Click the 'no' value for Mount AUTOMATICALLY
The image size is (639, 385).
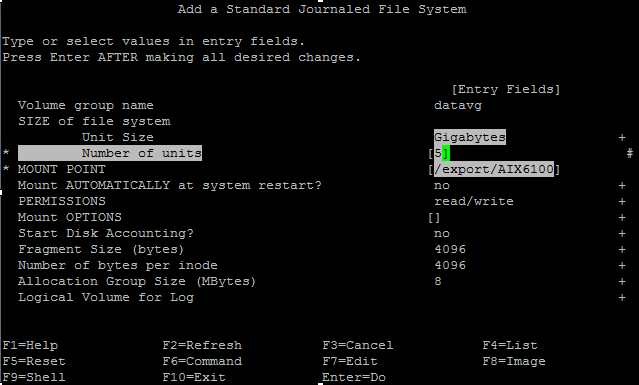[x=442, y=185]
